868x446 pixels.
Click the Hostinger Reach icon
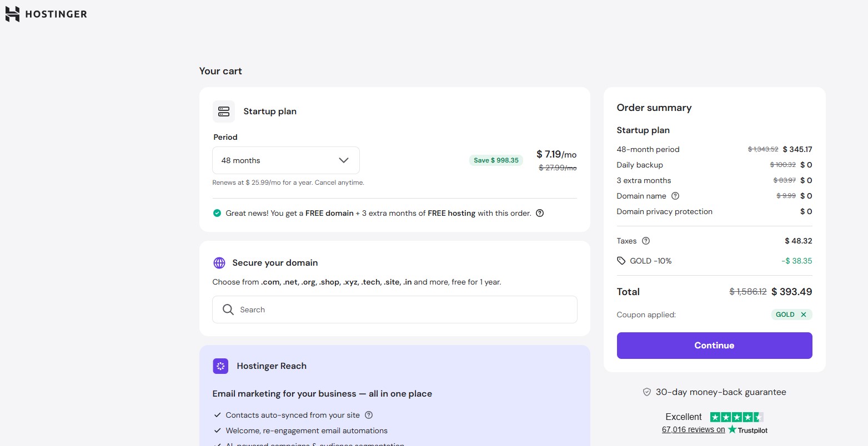tap(220, 366)
